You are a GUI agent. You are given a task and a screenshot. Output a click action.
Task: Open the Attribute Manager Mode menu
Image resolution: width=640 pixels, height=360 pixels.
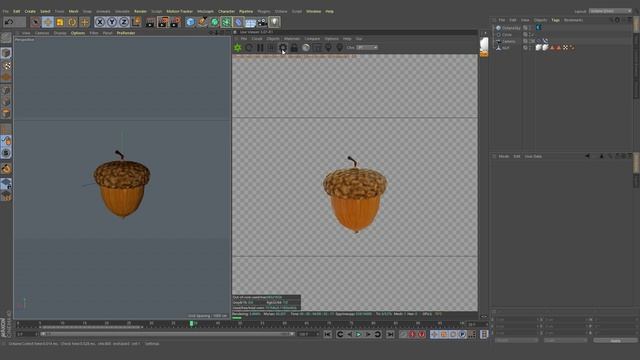click(504, 156)
